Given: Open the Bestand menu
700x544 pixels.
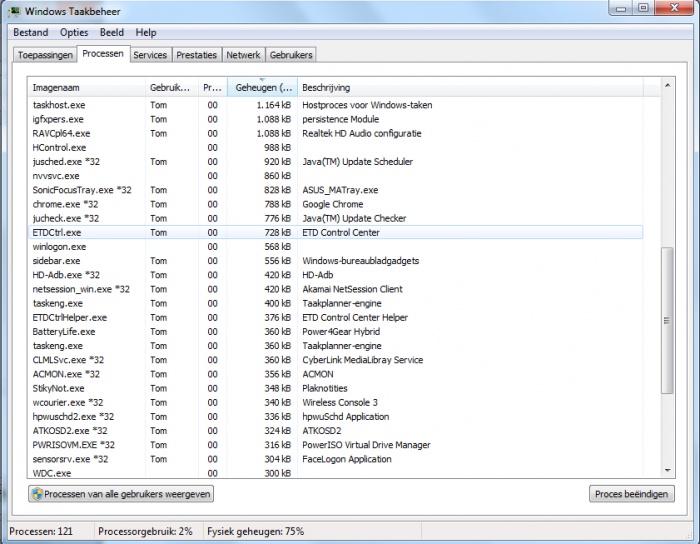Looking at the screenshot, I should 30,33.
